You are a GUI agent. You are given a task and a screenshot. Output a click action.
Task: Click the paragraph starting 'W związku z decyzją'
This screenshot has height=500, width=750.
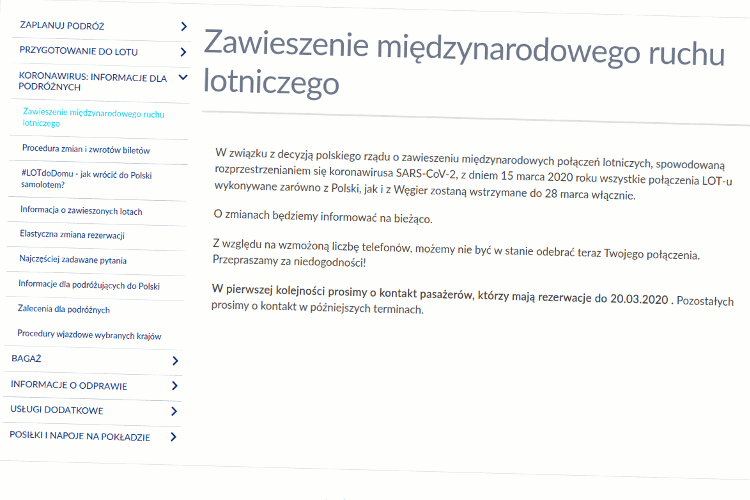point(473,174)
